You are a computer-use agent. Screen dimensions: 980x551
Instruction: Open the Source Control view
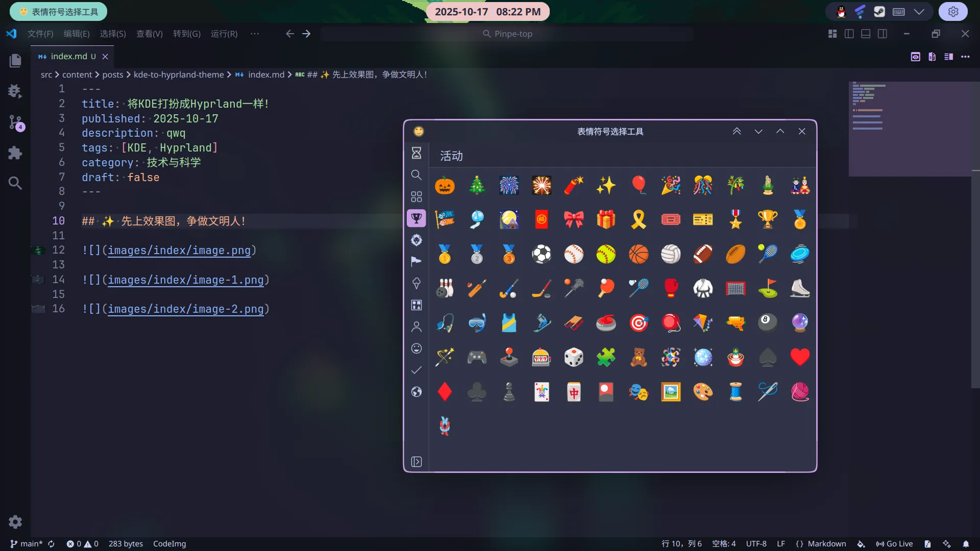pos(15,122)
